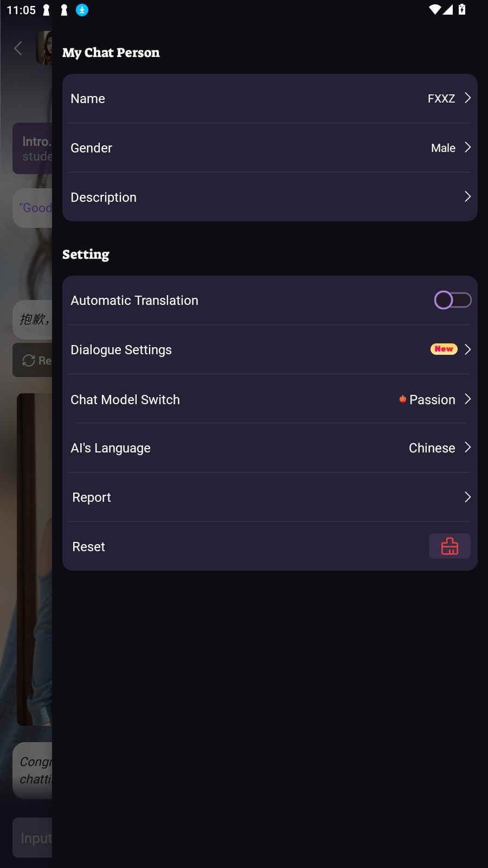Image resolution: width=488 pixels, height=868 pixels.
Task: Change AI's Language from Chinese
Action: [432, 448]
